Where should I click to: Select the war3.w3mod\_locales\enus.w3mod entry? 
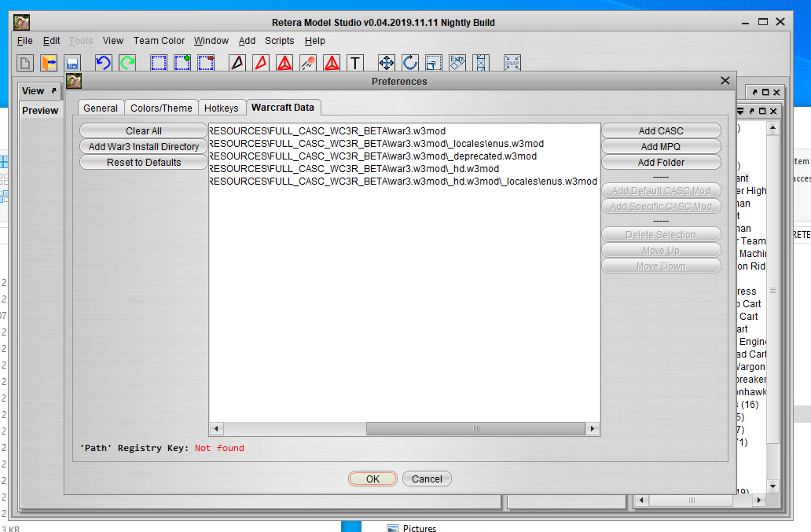coord(404,143)
